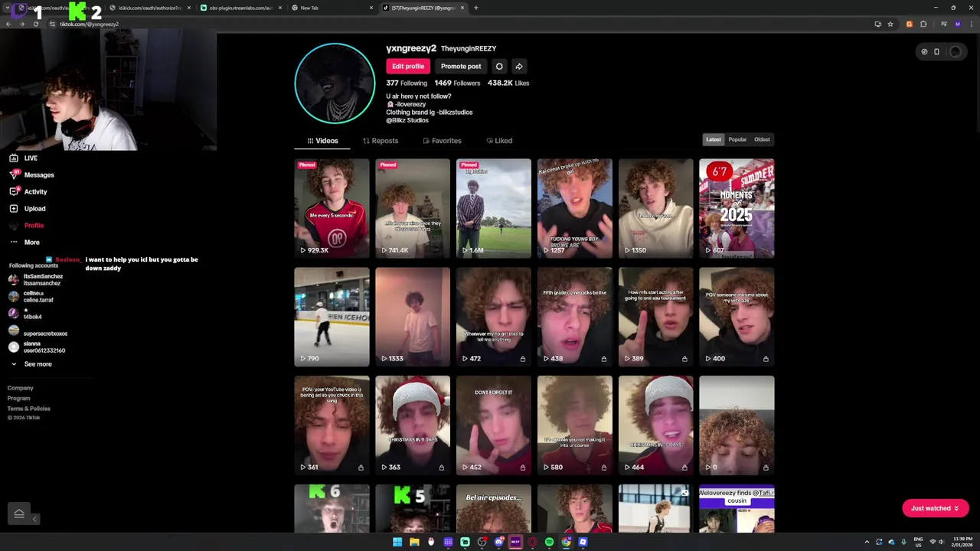Open Fifth grade comebacks video
This screenshot has height=551, width=980.
click(575, 317)
